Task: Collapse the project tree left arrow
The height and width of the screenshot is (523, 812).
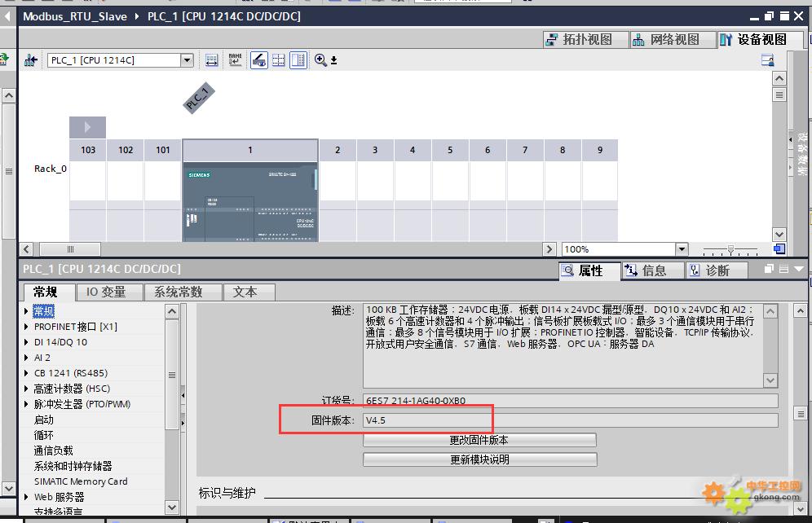Action: click(7, 16)
